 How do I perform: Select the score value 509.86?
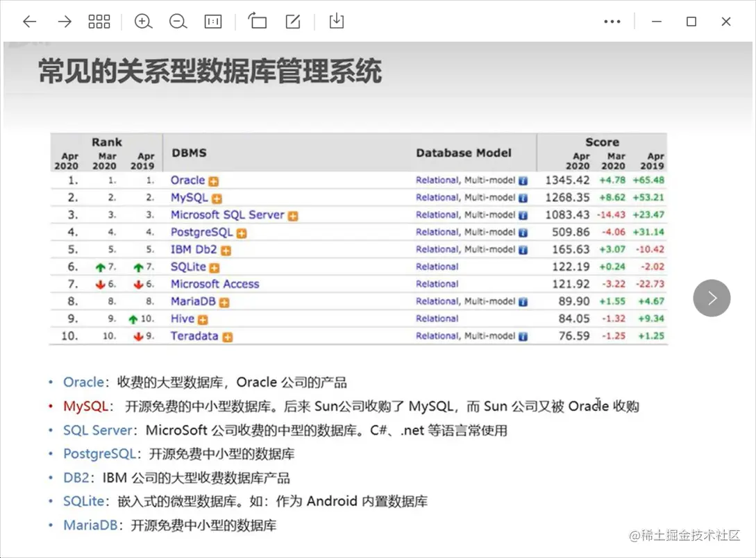[x=571, y=232]
